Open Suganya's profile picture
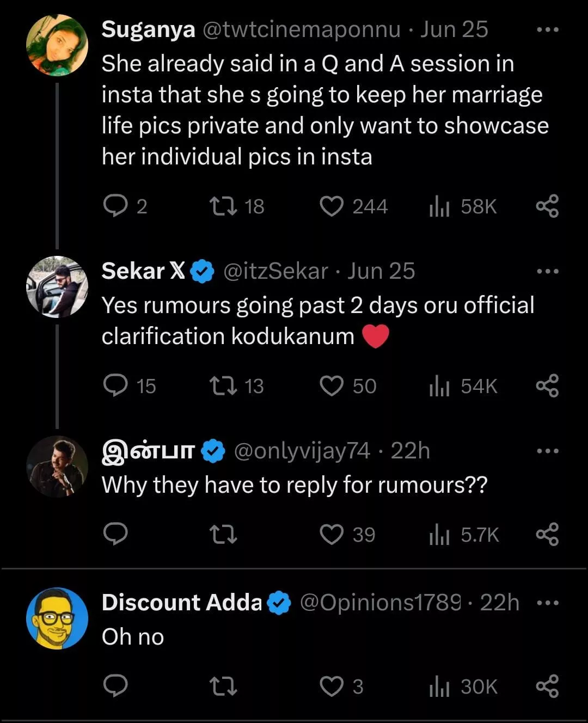 (x=57, y=45)
